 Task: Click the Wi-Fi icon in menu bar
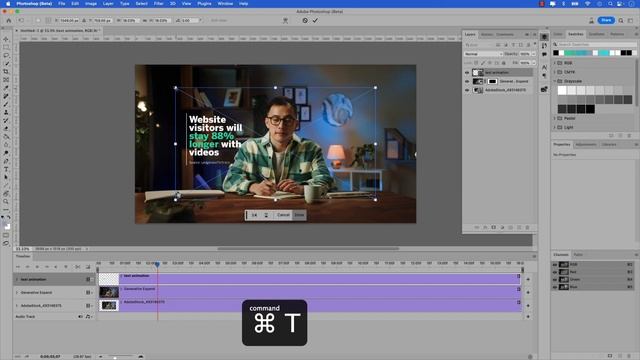tap(587, 4)
